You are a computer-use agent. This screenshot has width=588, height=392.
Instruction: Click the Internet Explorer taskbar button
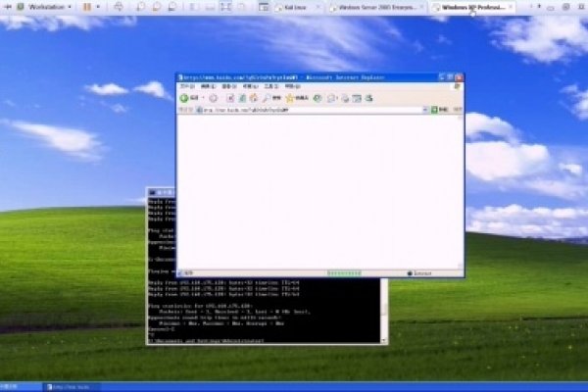tap(72, 387)
